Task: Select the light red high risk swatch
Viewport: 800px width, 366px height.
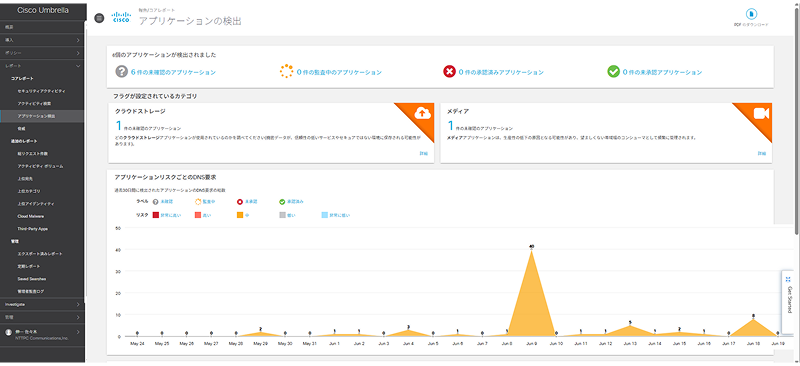Action: pyautogui.click(x=198, y=215)
